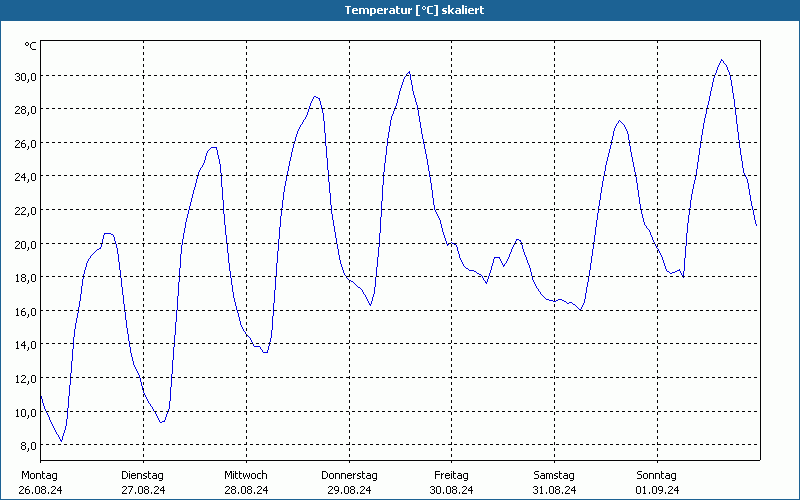Click the 16,0 y-axis label

pos(26,311)
